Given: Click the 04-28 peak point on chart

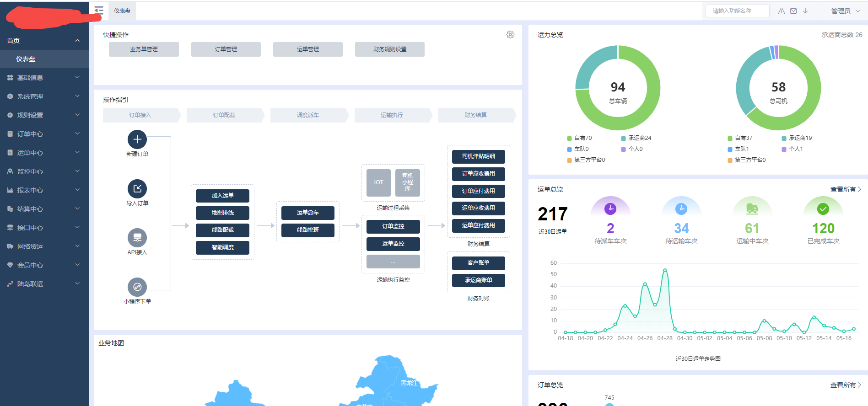Looking at the screenshot, I should [665, 270].
